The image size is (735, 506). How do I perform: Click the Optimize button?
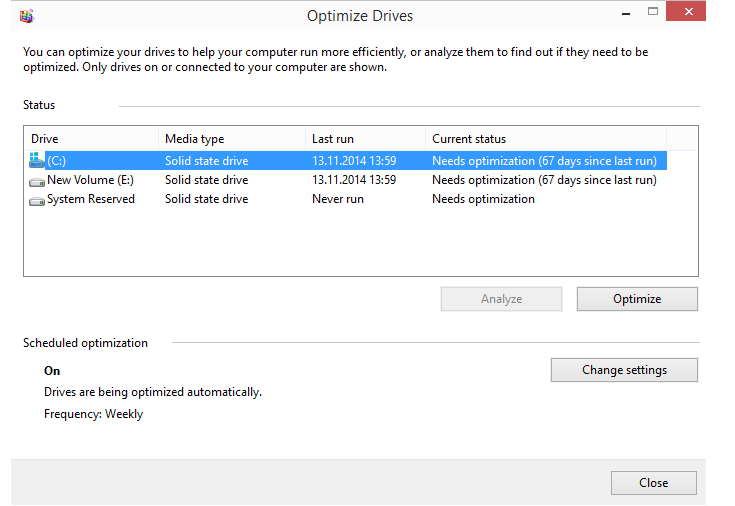637,299
